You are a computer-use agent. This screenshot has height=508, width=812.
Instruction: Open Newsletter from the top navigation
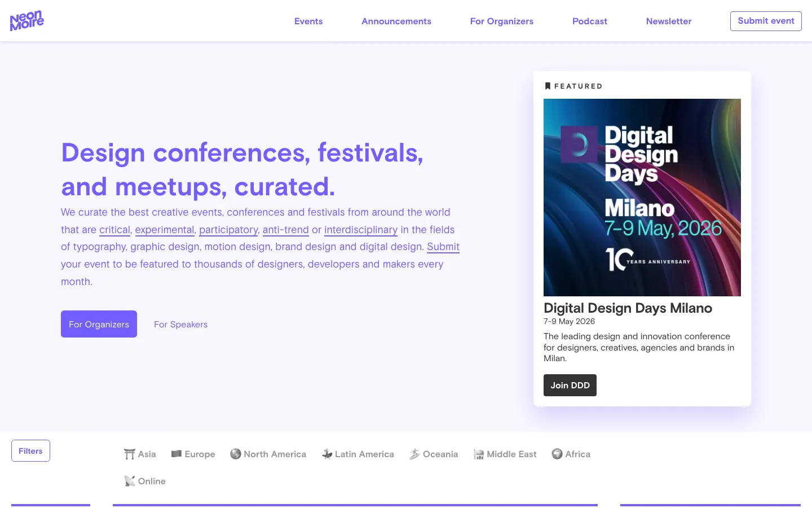click(668, 21)
